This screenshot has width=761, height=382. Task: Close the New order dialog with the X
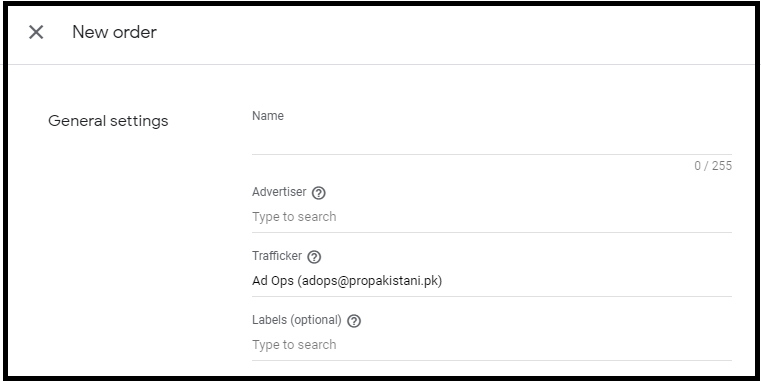pyautogui.click(x=36, y=33)
